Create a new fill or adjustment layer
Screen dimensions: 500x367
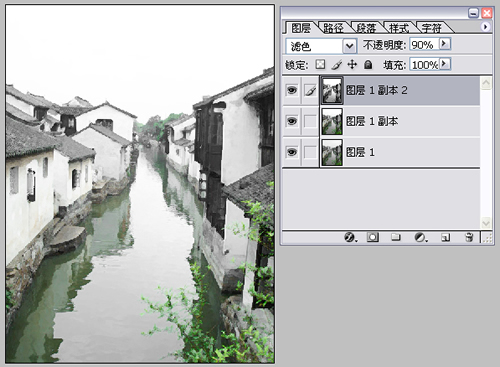tap(421, 237)
